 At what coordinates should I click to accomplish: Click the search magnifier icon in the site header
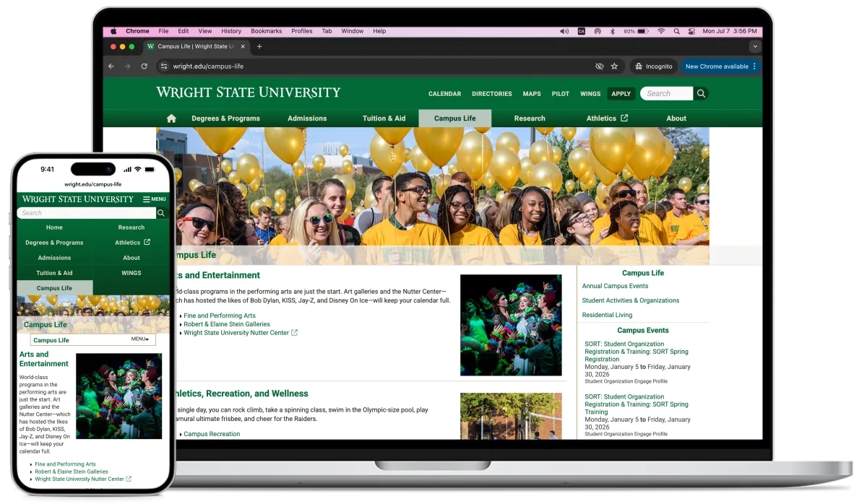pyautogui.click(x=700, y=93)
